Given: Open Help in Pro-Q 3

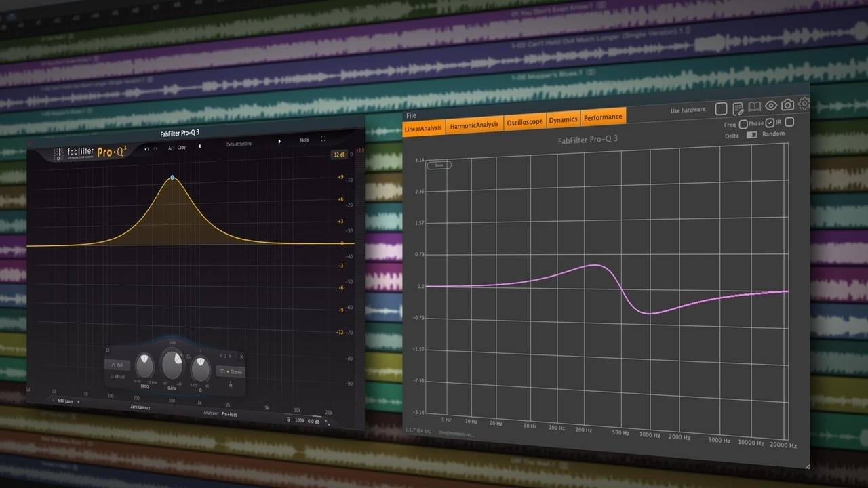Looking at the screenshot, I should click(x=304, y=141).
